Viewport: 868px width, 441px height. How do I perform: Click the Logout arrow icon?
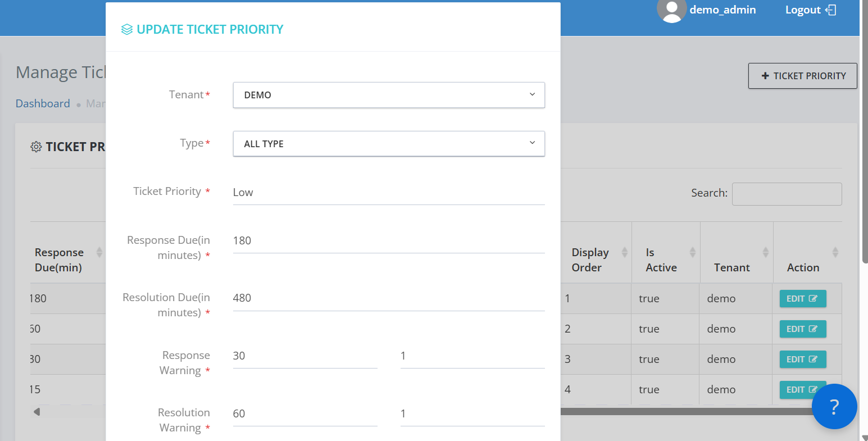(831, 10)
